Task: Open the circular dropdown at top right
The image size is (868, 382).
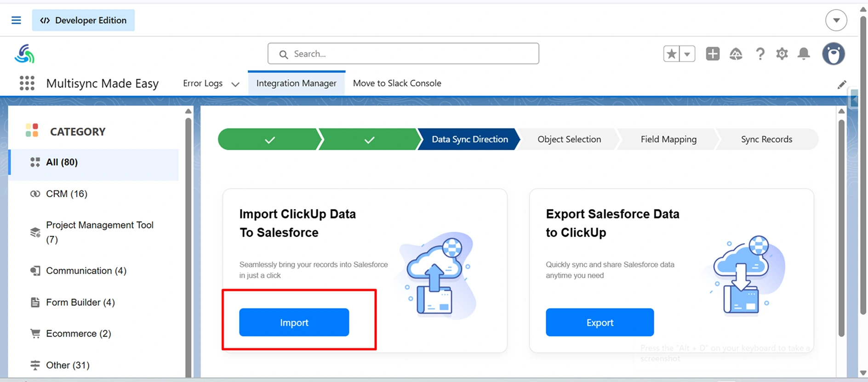Action: coord(836,20)
